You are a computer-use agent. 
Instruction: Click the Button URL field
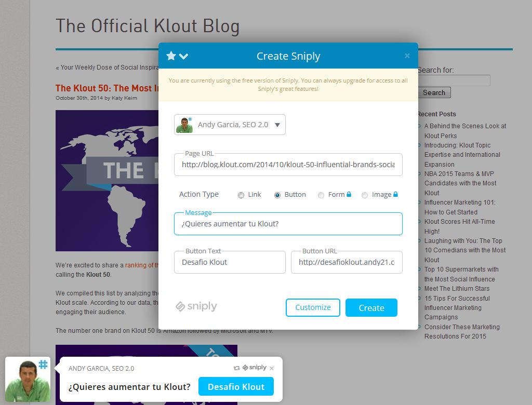347,262
